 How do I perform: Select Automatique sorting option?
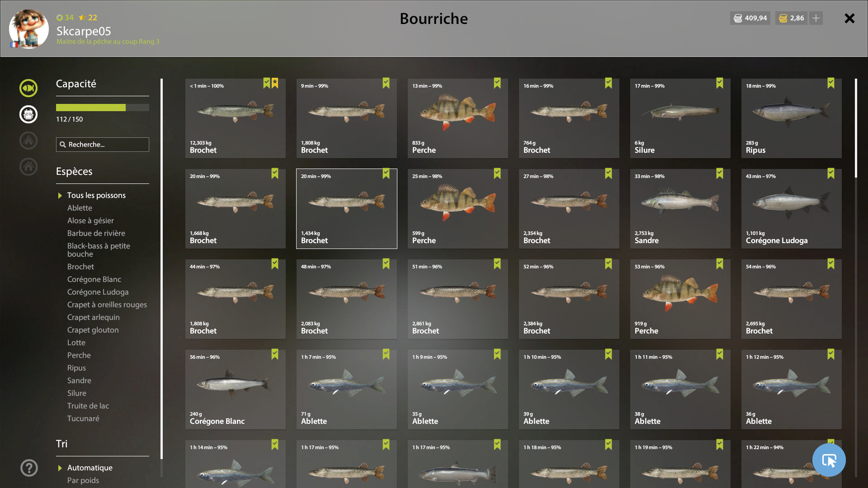90,468
